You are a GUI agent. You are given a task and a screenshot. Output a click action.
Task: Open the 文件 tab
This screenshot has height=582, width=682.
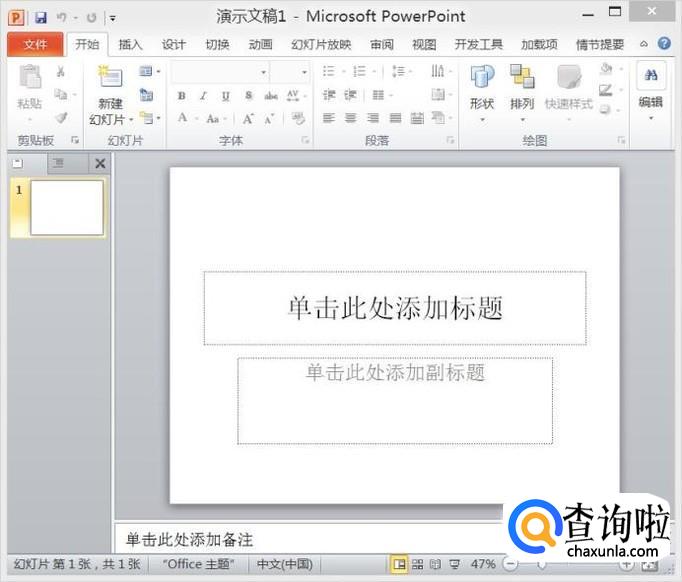coord(35,44)
